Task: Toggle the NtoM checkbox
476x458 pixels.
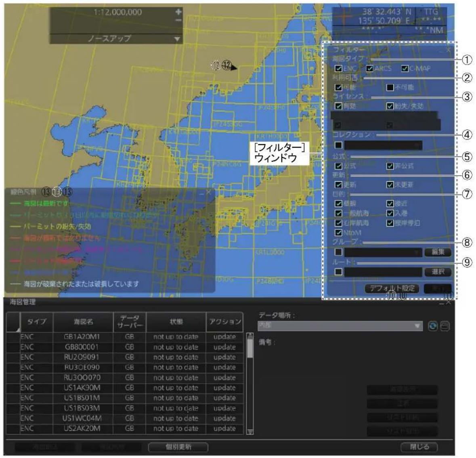Action: coord(338,233)
